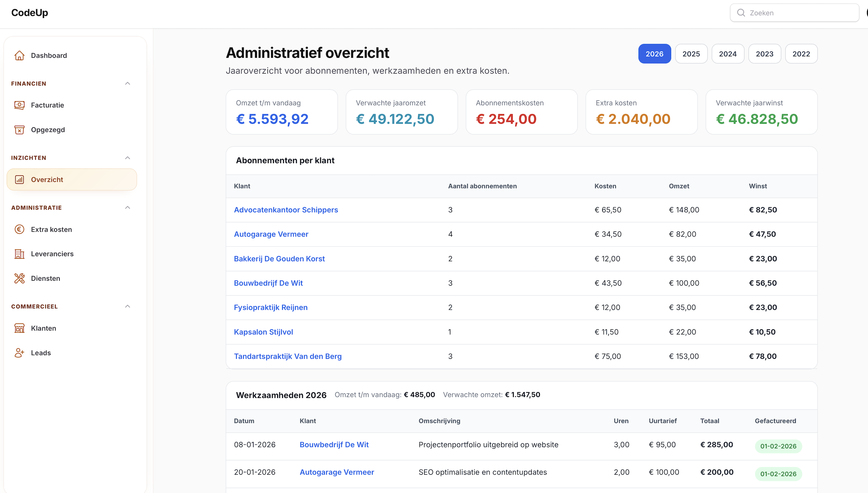Switch to the 2024 year view
Image resolution: width=868 pixels, height=493 pixels.
(x=728, y=54)
